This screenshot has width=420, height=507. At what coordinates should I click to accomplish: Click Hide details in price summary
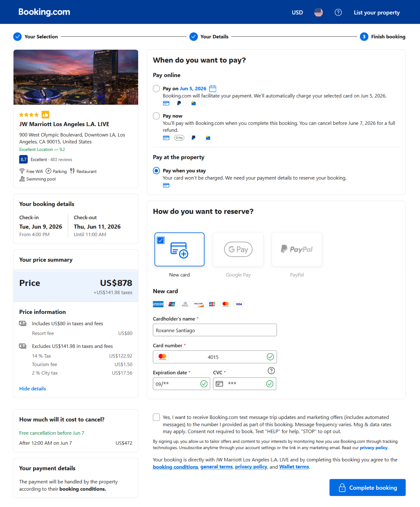[33, 389]
